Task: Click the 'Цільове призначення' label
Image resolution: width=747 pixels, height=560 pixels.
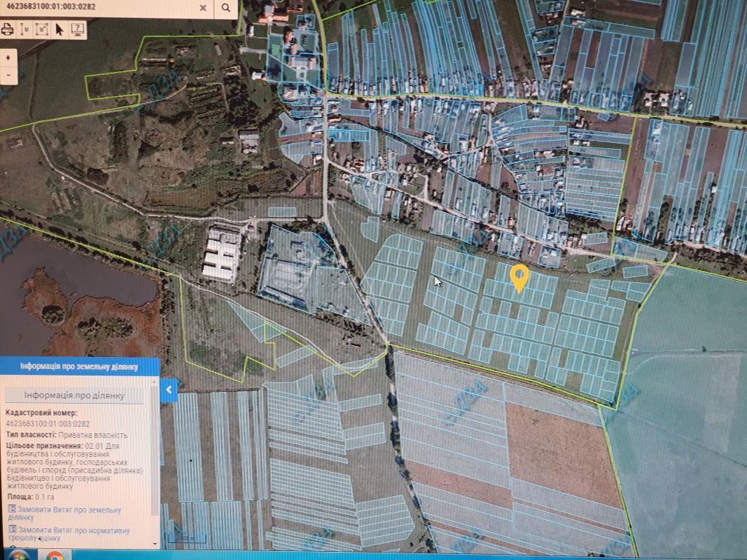Action: click(x=44, y=446)
